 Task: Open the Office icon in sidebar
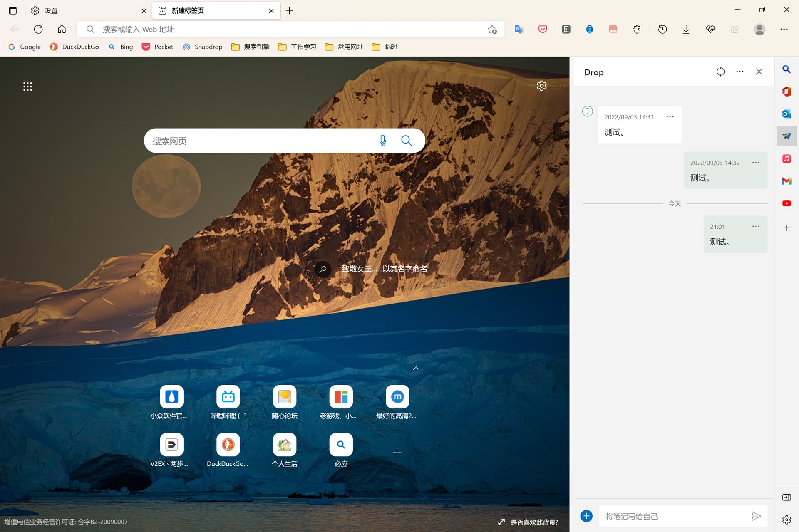point(786,92)
